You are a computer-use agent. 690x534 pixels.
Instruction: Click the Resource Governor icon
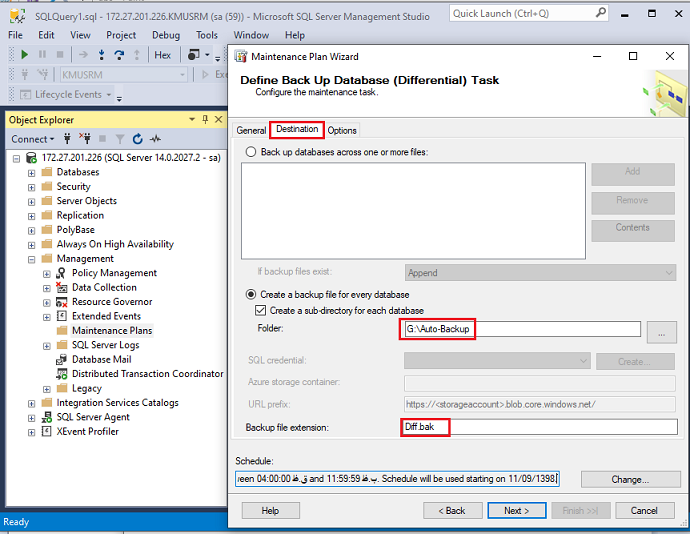click(x=62, y=302)
